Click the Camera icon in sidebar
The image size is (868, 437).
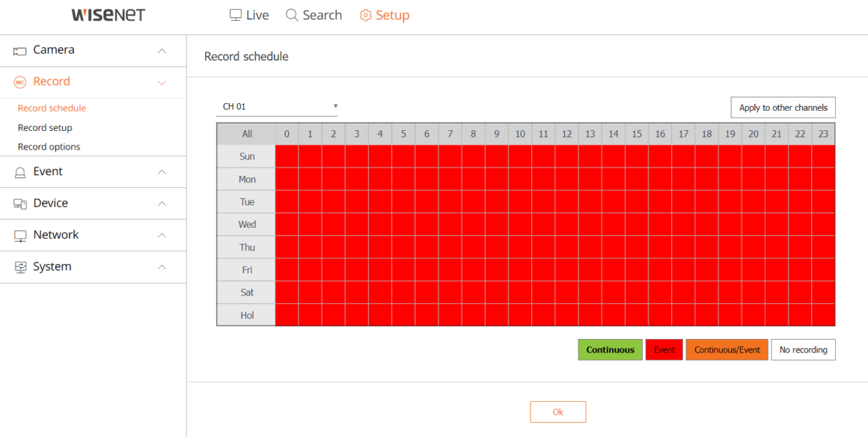click(x=20, y=51)
